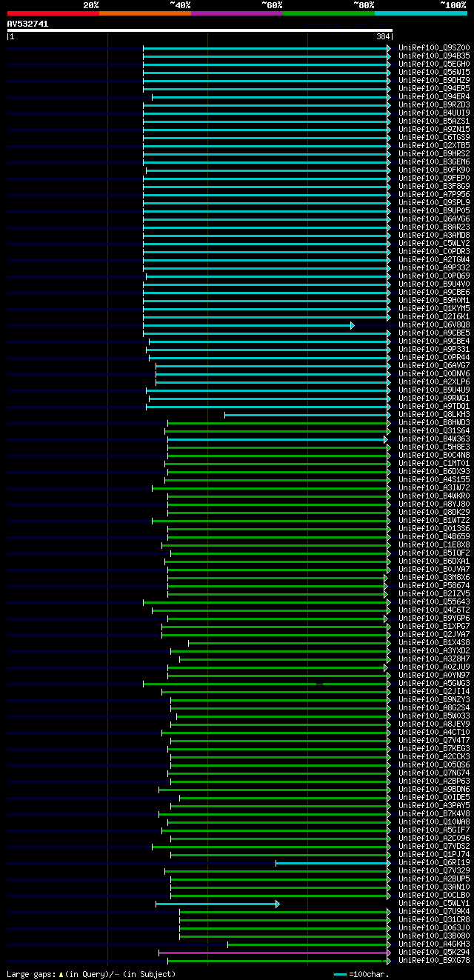Select label UniRef100_B6DXA1
Image resolution: width=474 pixels, height=980 pixels.
434,561
